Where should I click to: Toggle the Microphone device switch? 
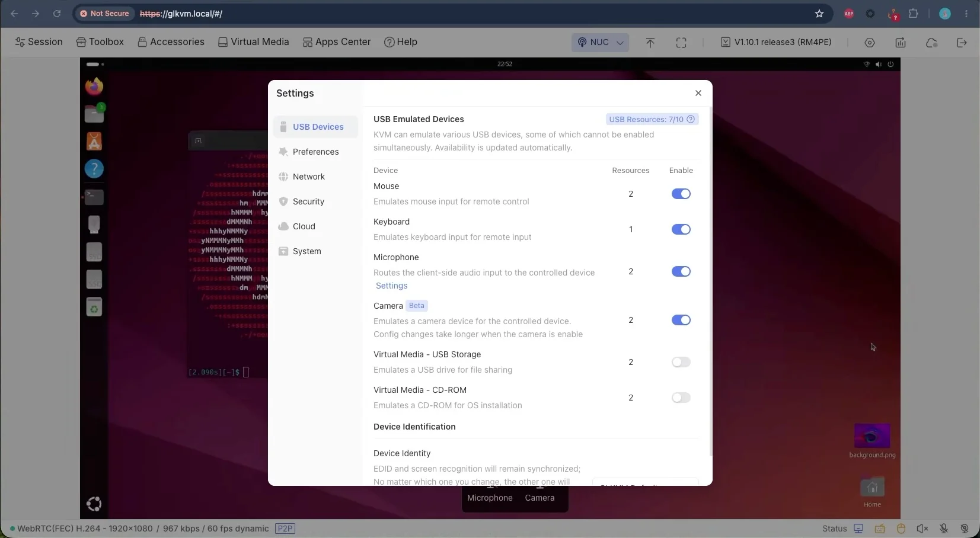point(681,271)
